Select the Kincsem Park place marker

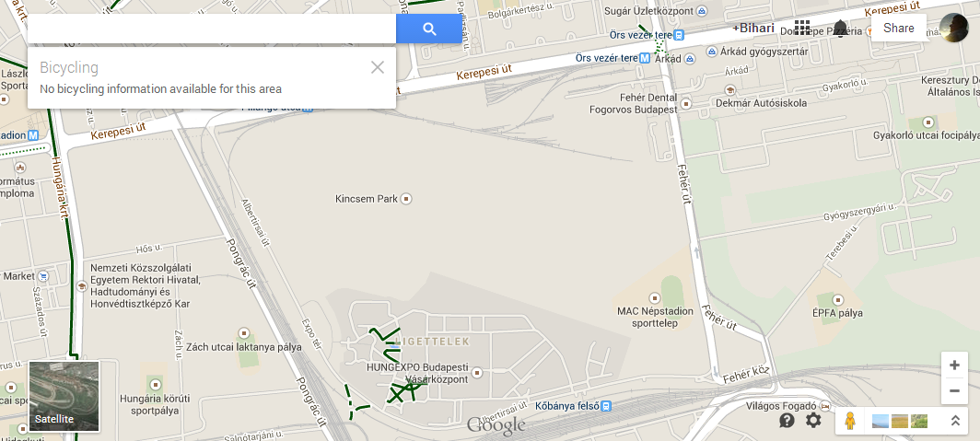coord(406,199)
